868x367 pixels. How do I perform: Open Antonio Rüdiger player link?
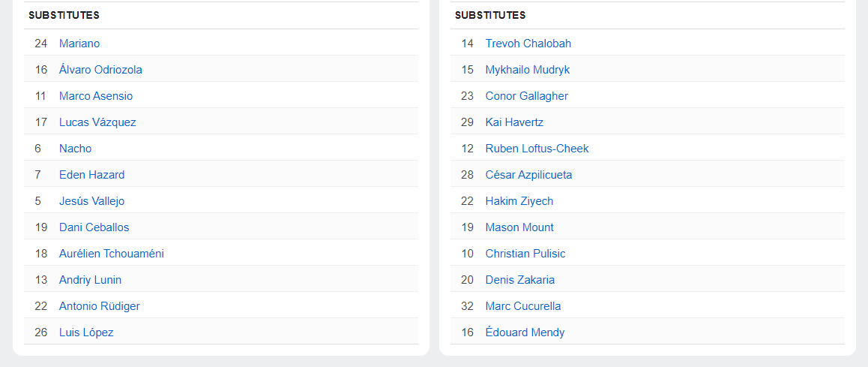pyautogui.click(x=100, y=306)
